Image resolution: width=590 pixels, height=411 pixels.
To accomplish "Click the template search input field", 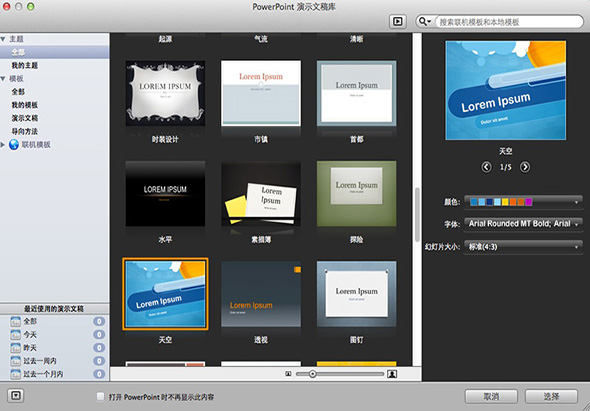I will pyautogui.click(x=509, y=22).
